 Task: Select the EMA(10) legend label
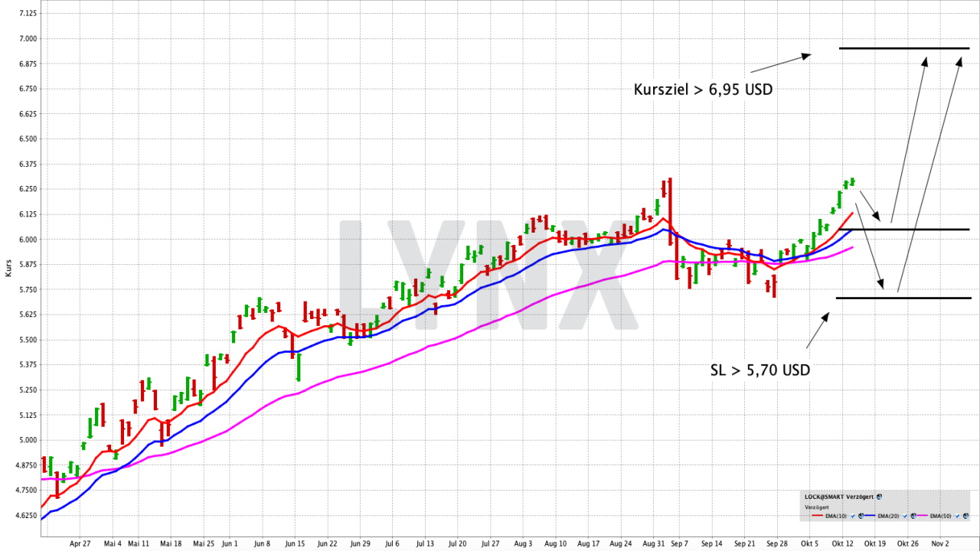click(x=836, y=516)
